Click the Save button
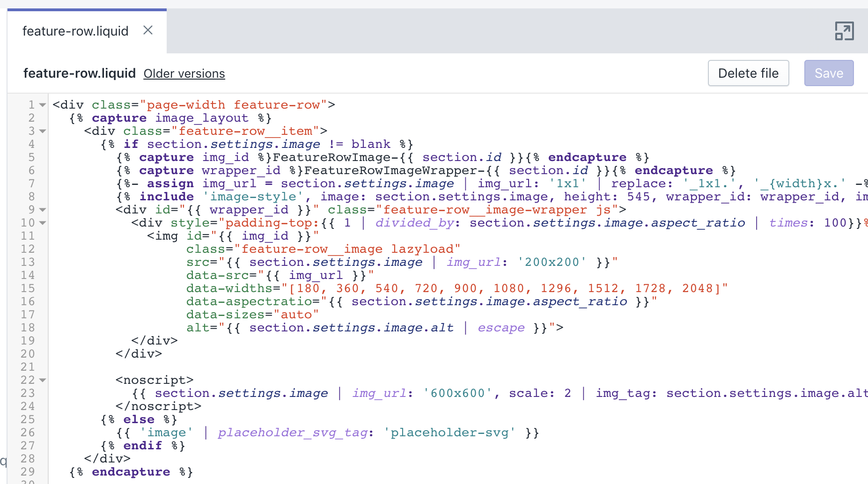Screen dimensions: 868x484 [x=828, y=73]
